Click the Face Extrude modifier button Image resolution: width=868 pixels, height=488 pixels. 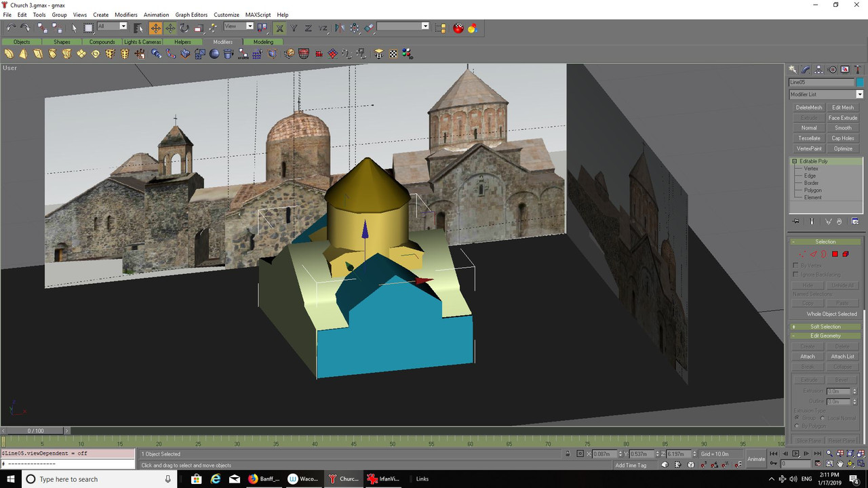tap(843, 118)
